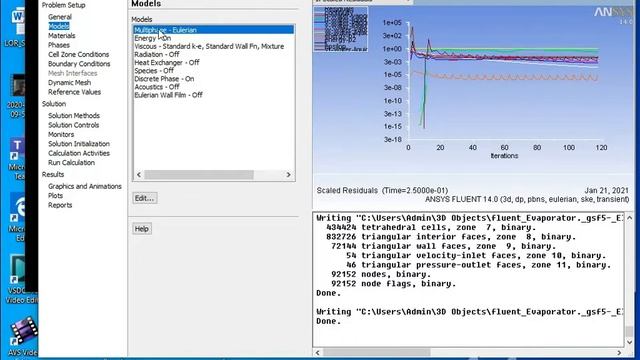
Task: Open Microsoft Edge desktop shortcut
Action: pos(18,218)
